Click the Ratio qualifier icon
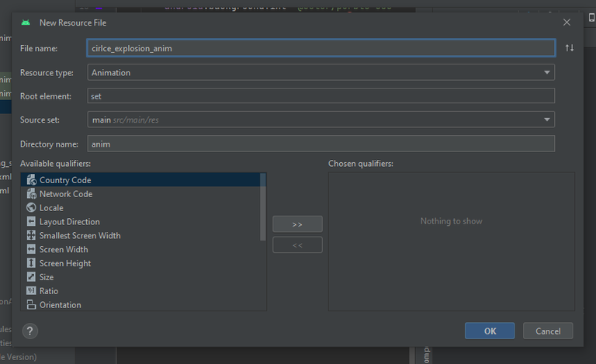 (31, 291)
